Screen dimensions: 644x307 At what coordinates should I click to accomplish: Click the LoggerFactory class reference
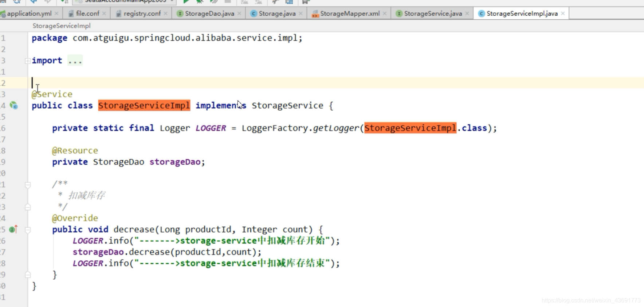pos(275,128)
